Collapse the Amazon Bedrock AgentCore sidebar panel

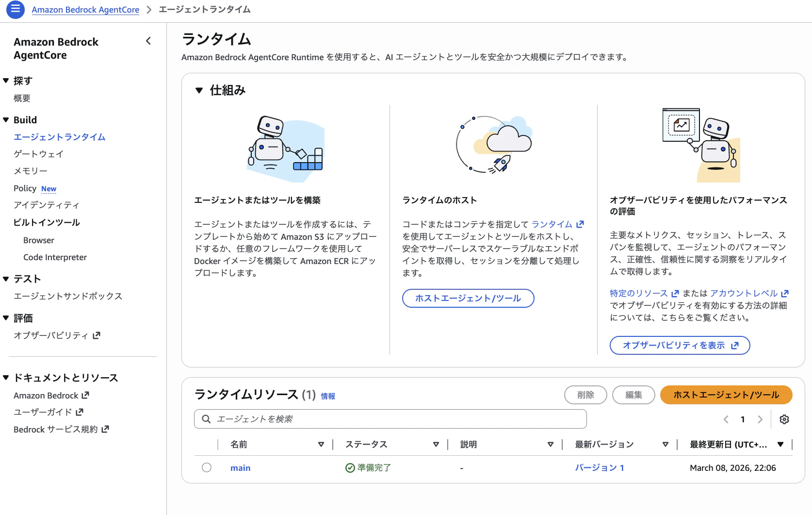(148, 41)
